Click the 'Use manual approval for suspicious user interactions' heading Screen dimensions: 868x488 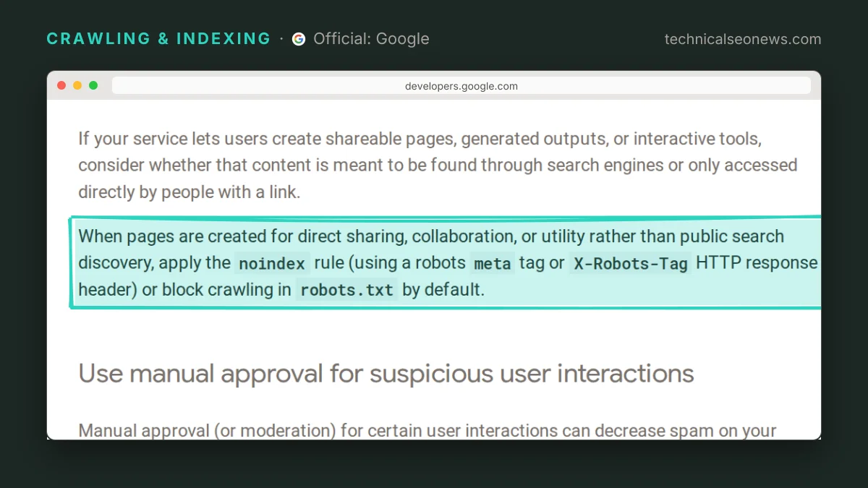(x=386, y=374)
